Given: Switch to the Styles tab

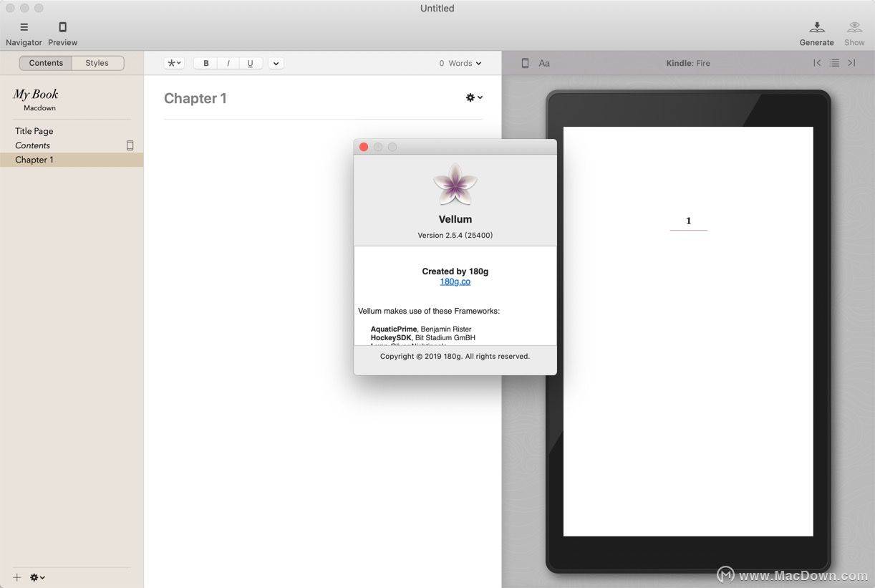Looking at the screenshot, I should 97,63.
